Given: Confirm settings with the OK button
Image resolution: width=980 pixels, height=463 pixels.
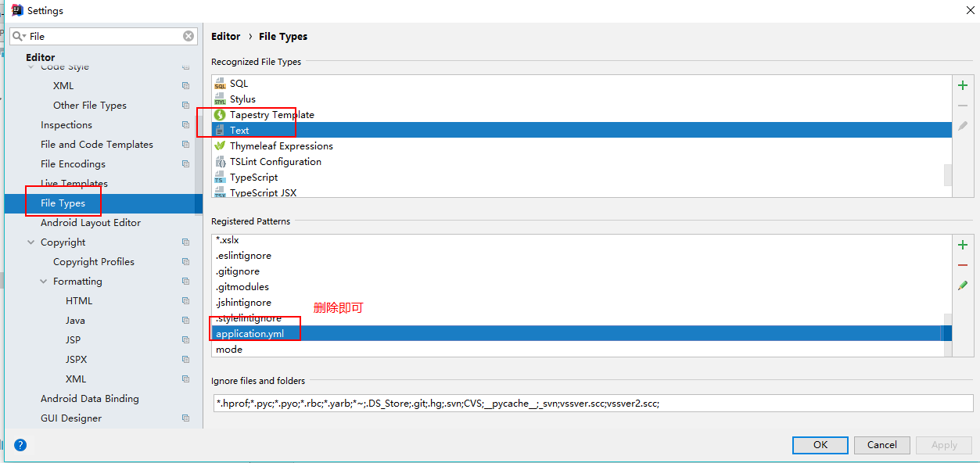Looking at the screenshot, I should coord(820,445).
